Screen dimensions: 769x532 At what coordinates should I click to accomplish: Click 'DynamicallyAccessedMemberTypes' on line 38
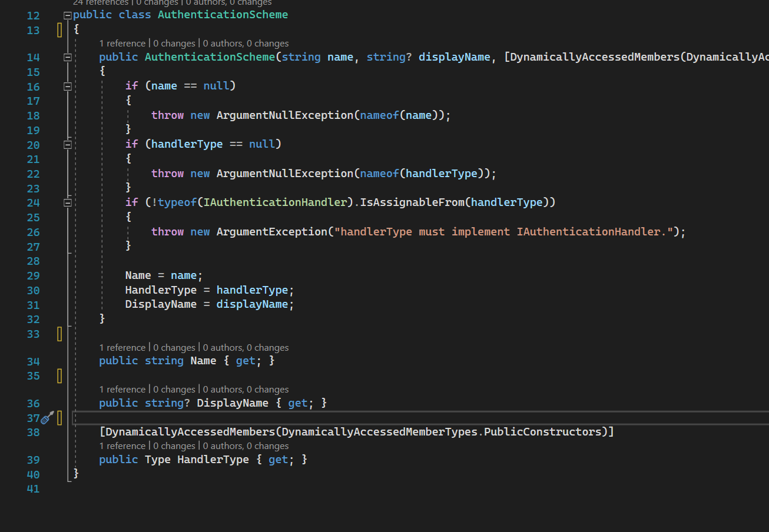coord(380,432)
